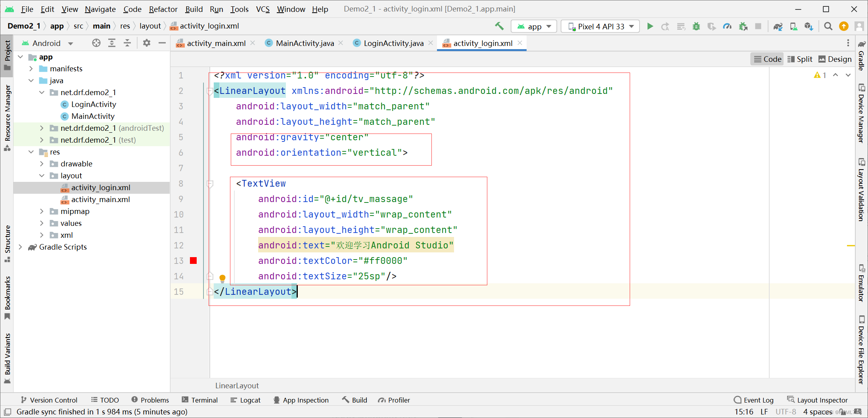Open the app run configuration dropdown
The width and height of the screenshot is (868, 418).
534,26
